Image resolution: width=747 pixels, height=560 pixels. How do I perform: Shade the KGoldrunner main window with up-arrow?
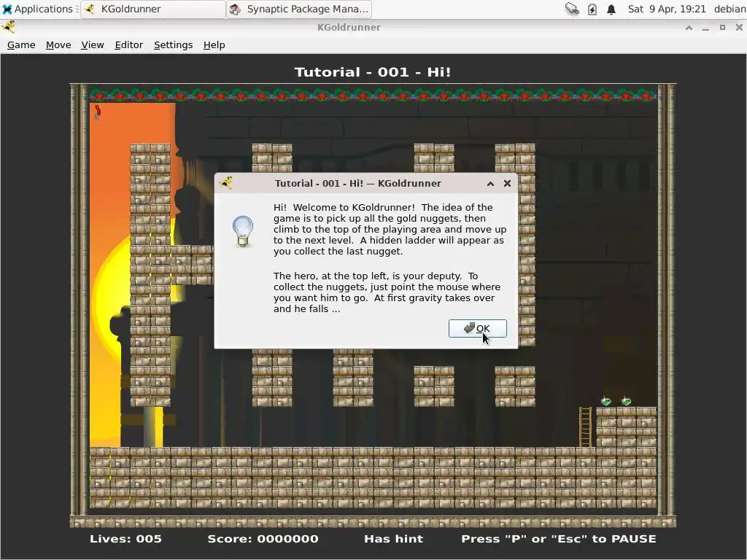click(x=689, y=28)
